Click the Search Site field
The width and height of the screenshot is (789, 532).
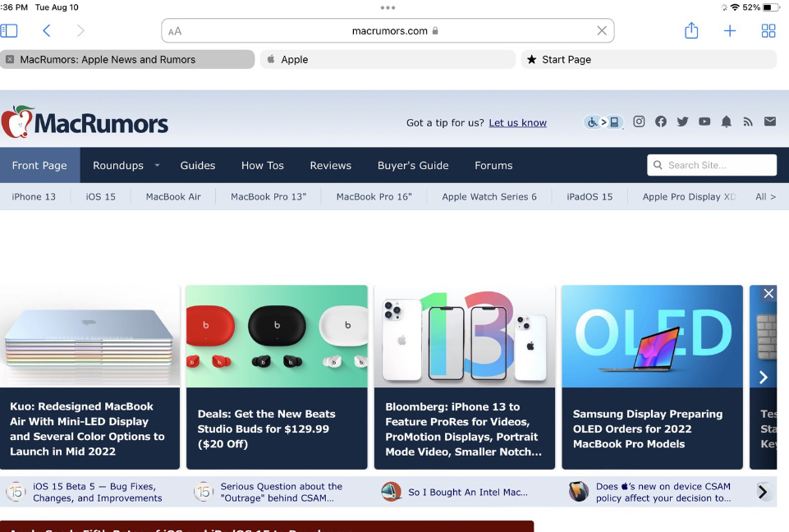click(x=712, y=165)
